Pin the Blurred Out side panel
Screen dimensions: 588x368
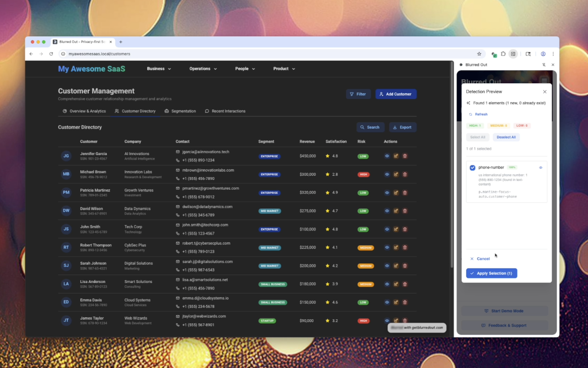(x=544, y=65)
